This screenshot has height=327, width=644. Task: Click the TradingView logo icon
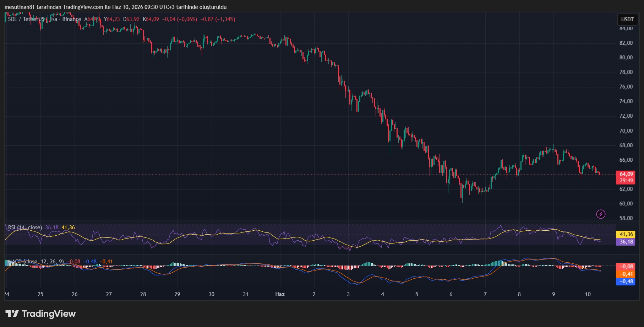(12, 313)
